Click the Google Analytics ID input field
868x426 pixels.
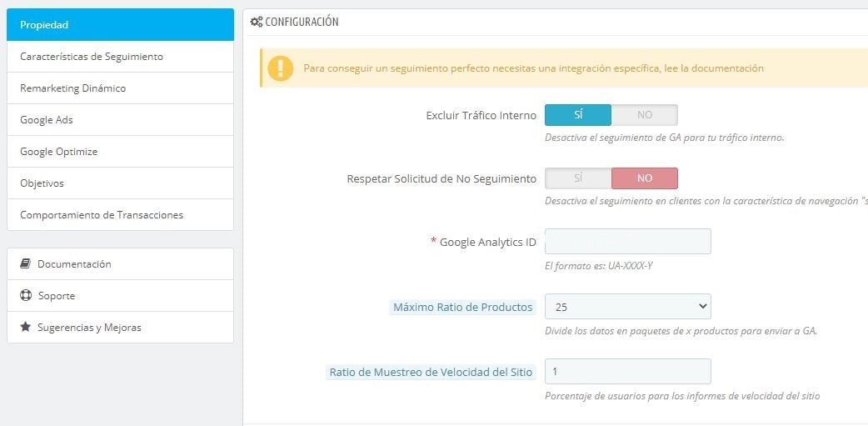pyautogui.click(x=627, y=242)
